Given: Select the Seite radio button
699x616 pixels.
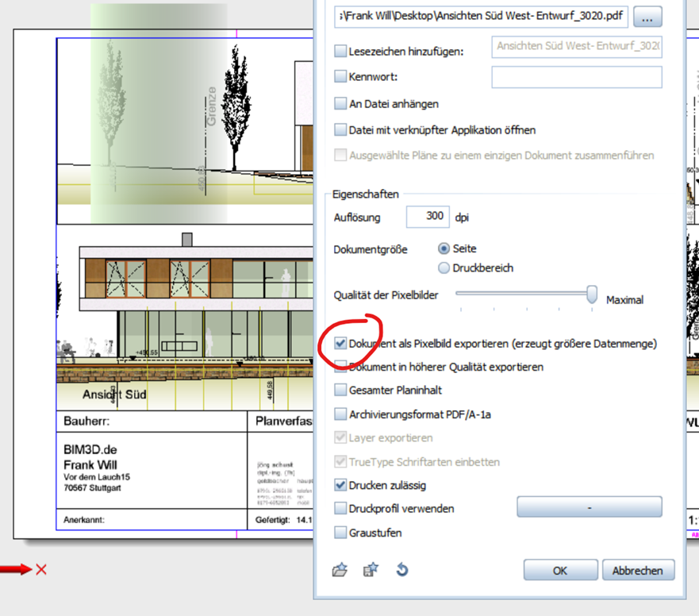Looking at the screenshot, I should [444, 248].
